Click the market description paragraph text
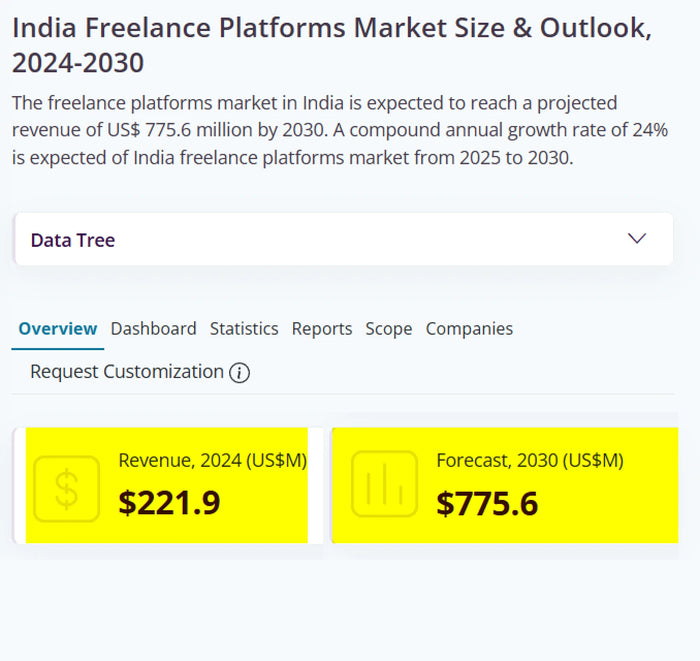This screenshot has width=700, height=661. click(315, 130)
